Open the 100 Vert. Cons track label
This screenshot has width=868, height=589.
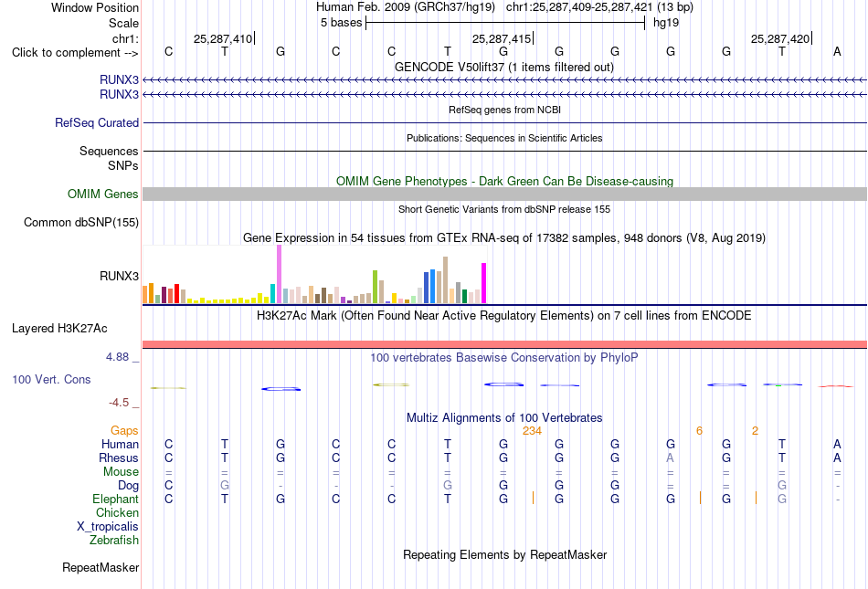(51, 379)
